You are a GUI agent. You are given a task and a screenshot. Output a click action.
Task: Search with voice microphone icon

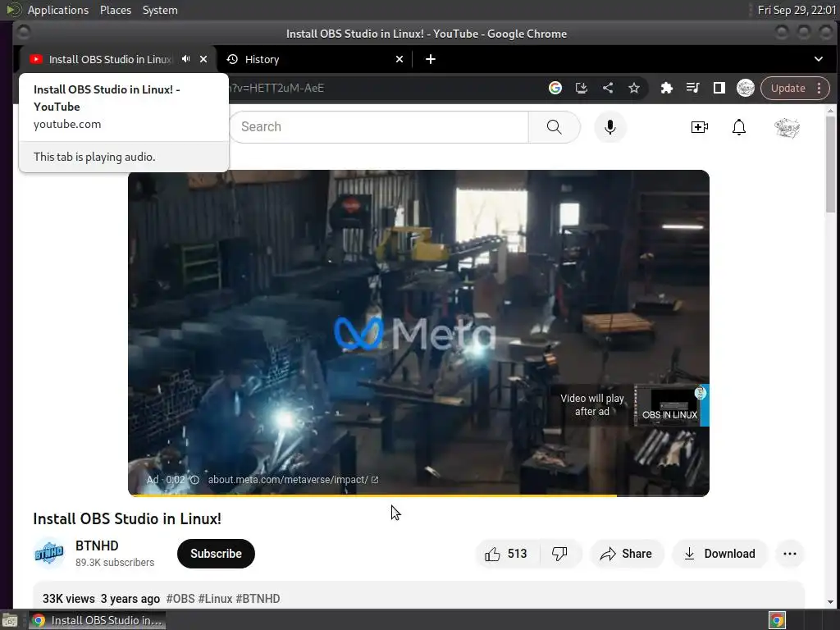(x=609, y=127)
